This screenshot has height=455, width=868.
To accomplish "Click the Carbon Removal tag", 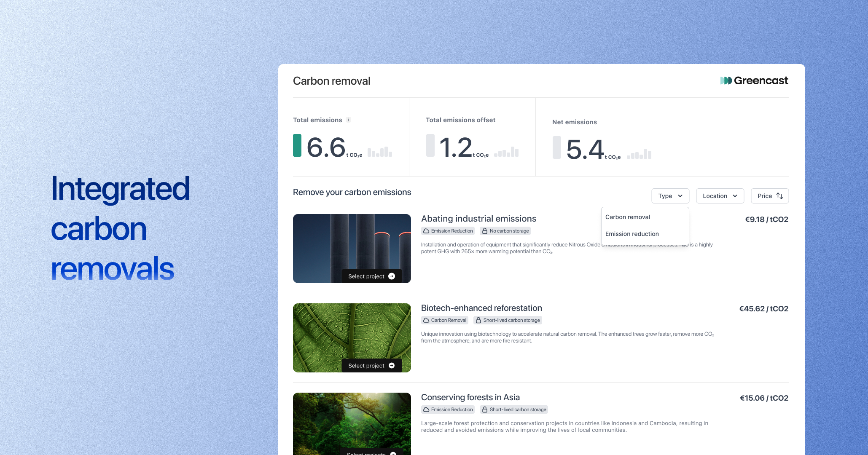I will (x=444, y=320).
